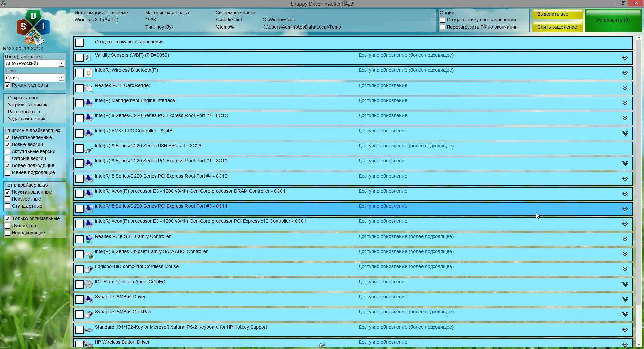The height and width of the screenshot is (349, 644).
Task: Select the 'HP Wireless Button Driver' row text
Action: click(122, 342)
